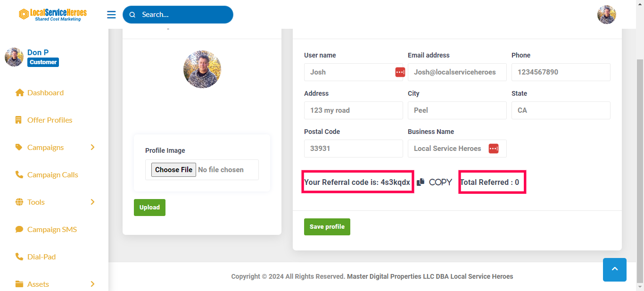Open the Dial-Pad menu item

(x=41, y=257)
